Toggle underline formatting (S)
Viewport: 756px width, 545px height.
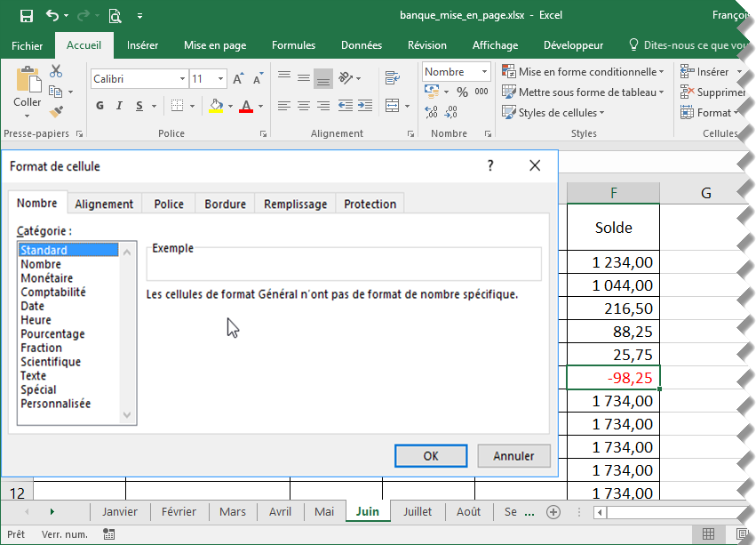[140, 107]
